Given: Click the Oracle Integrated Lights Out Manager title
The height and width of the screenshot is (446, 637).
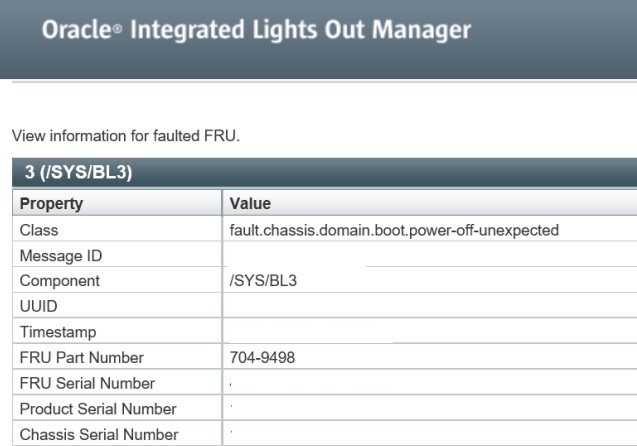Looking at the screenshot, I should 256,30.
